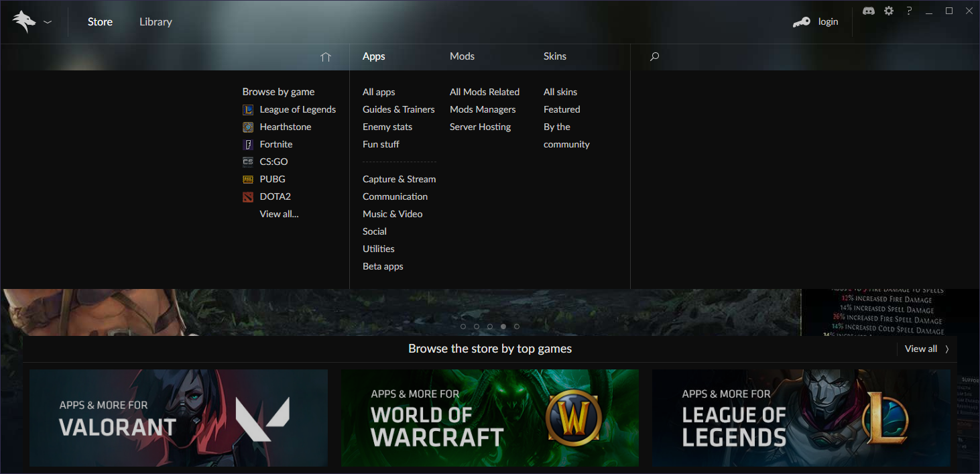Image resolution: width=980 pixels, height=474 pixels.
Task: Open the League of Legends apps banner
Action: (801, 418)
